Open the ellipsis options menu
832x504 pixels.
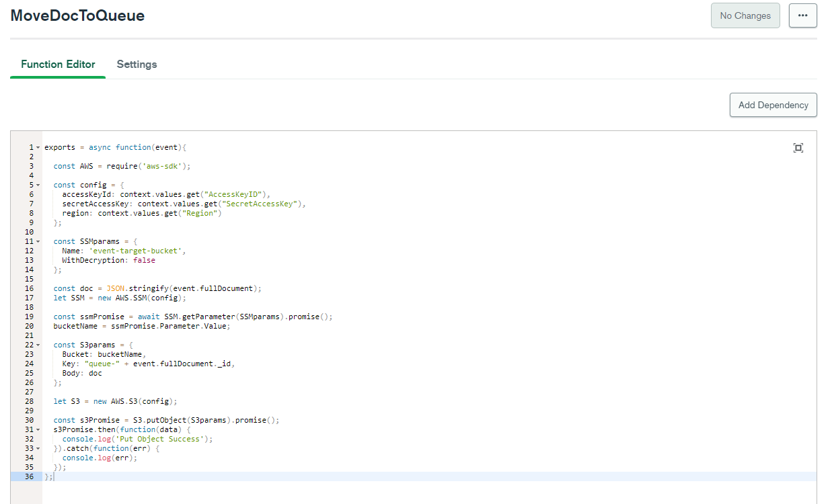coord(803,15)
